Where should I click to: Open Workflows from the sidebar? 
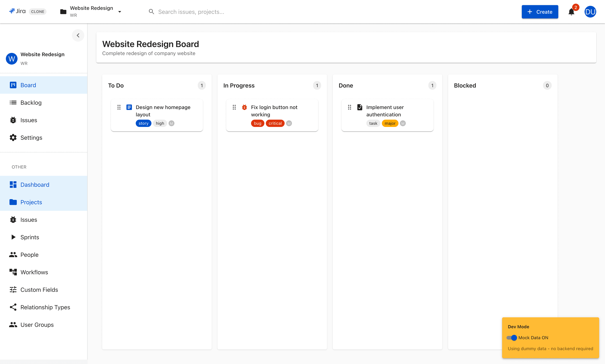tap(34, 272)
